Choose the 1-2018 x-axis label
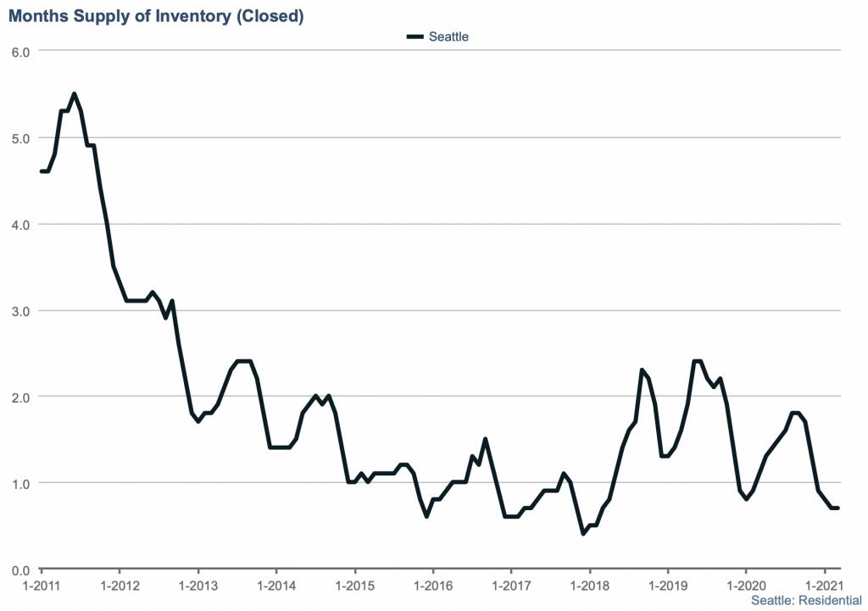The image size is (868, 611). coord(589,585)
